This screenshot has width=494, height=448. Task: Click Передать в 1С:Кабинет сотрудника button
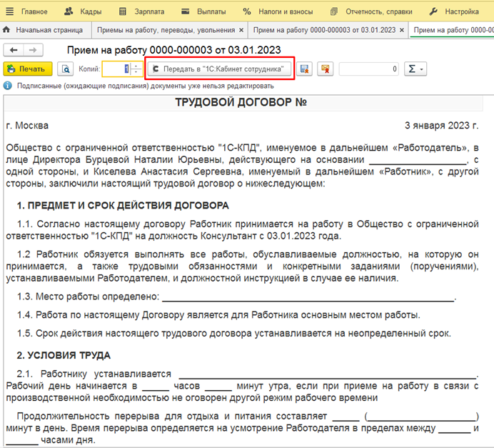[219, 69]
